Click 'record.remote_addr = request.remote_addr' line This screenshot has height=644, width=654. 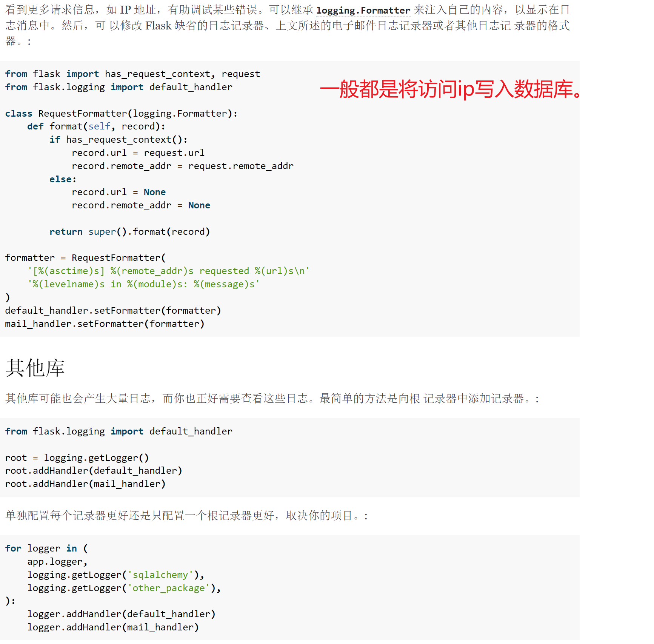[183, 166]
